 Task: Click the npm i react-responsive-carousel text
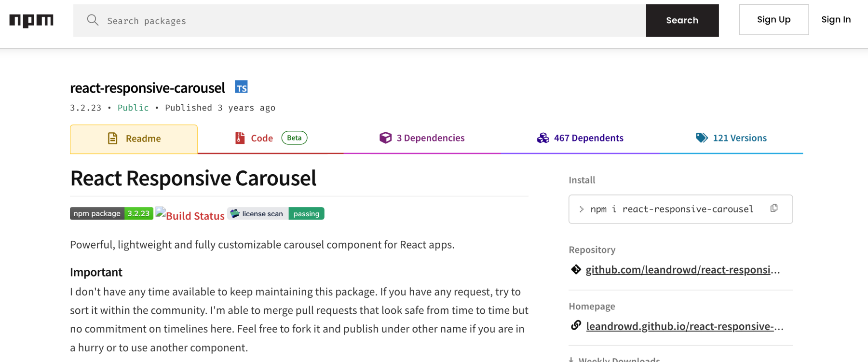click(672, 209)
